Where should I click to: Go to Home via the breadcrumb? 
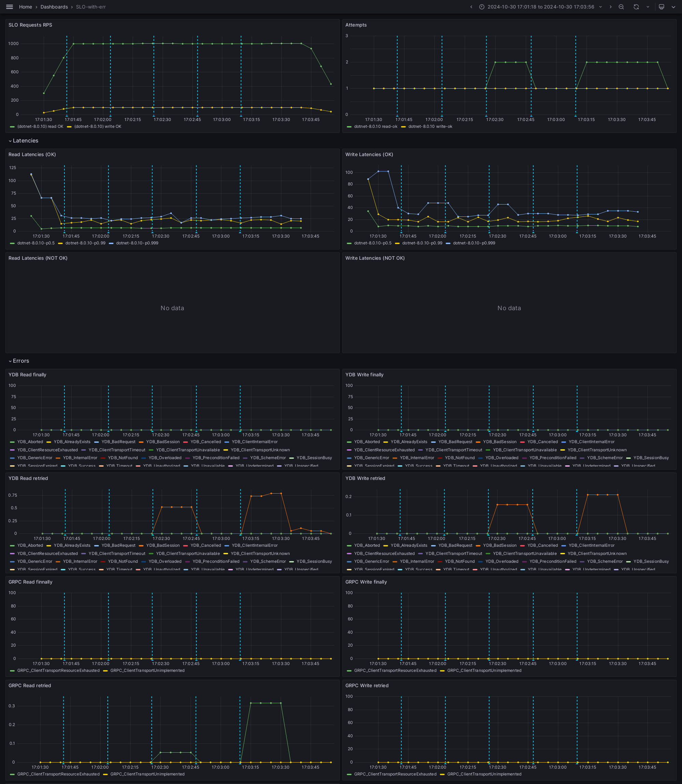point(26,7)
